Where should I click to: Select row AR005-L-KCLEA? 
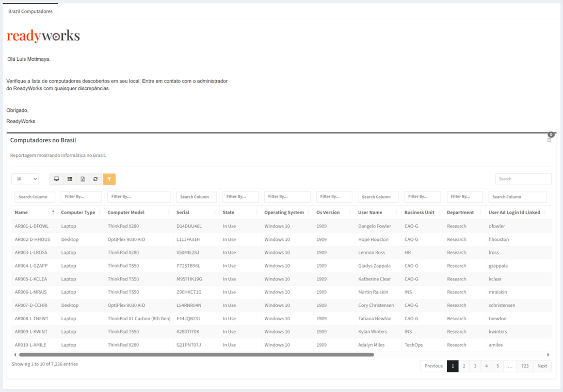(281, 279)
